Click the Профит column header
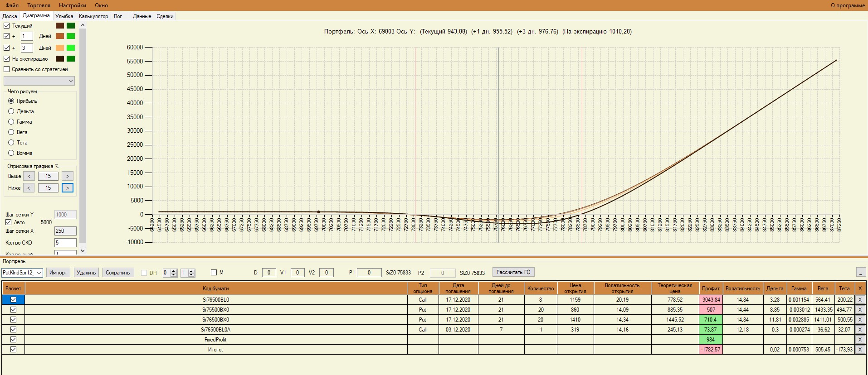Screen dimensions: 868x375 click(711, 288)
